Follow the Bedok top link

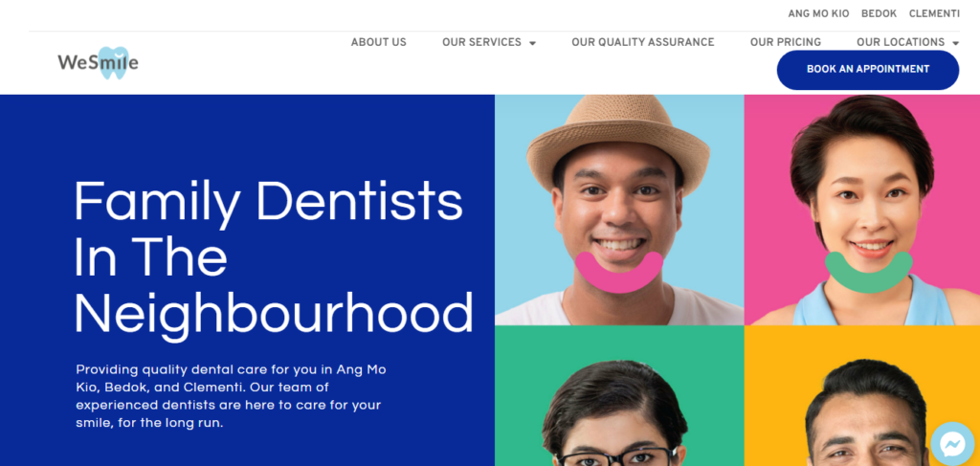(879, 13)
